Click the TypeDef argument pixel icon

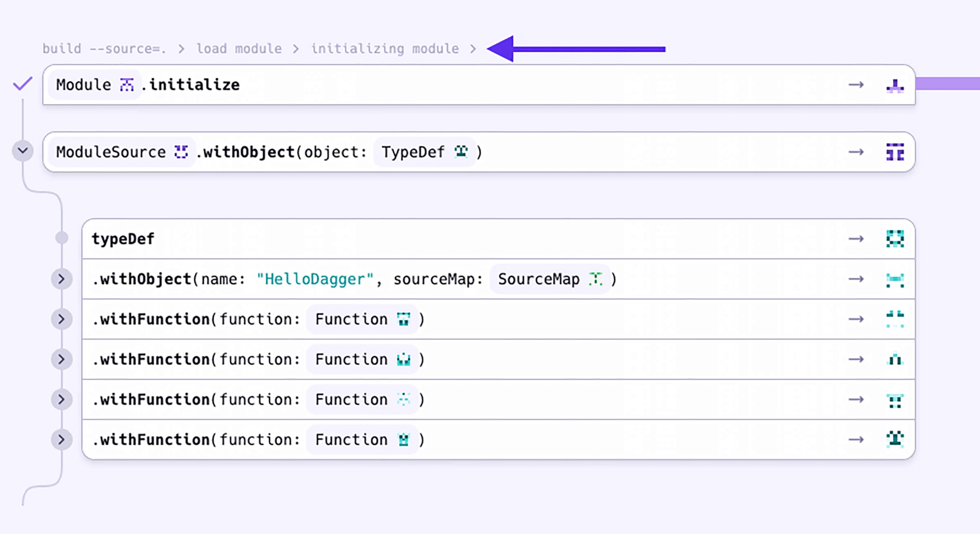[x=461, y=152]
